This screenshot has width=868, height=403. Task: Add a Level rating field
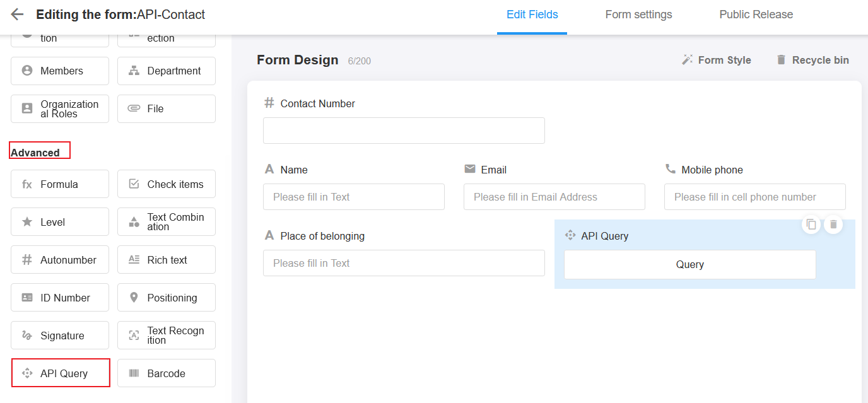(60, 222)
